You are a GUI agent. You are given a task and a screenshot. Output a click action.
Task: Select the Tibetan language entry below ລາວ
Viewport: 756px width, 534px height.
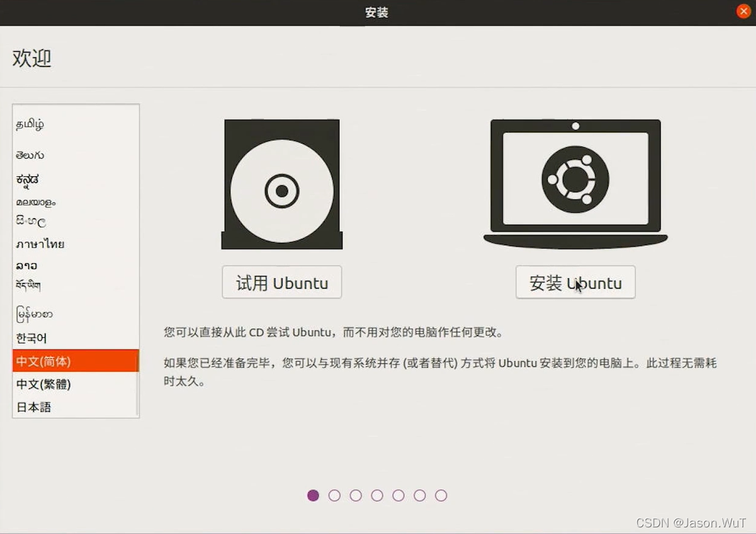(x=76, y=286)
